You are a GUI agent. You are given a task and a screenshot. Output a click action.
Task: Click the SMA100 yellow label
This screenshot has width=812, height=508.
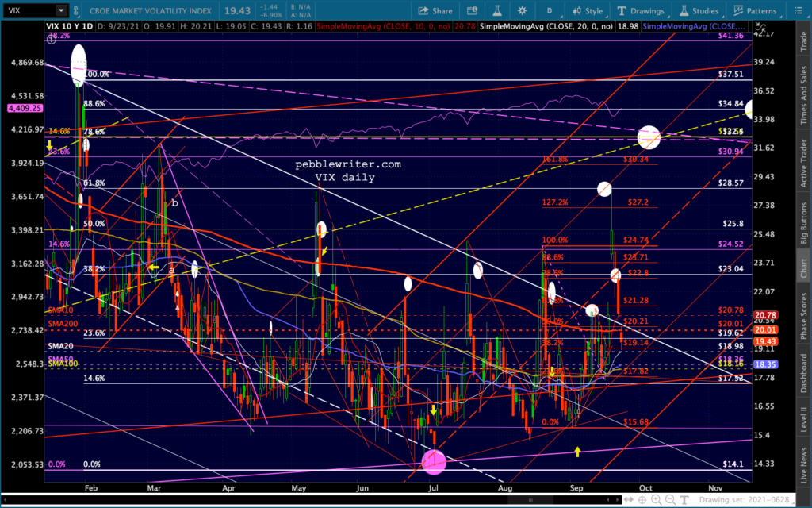pos(63,364)
